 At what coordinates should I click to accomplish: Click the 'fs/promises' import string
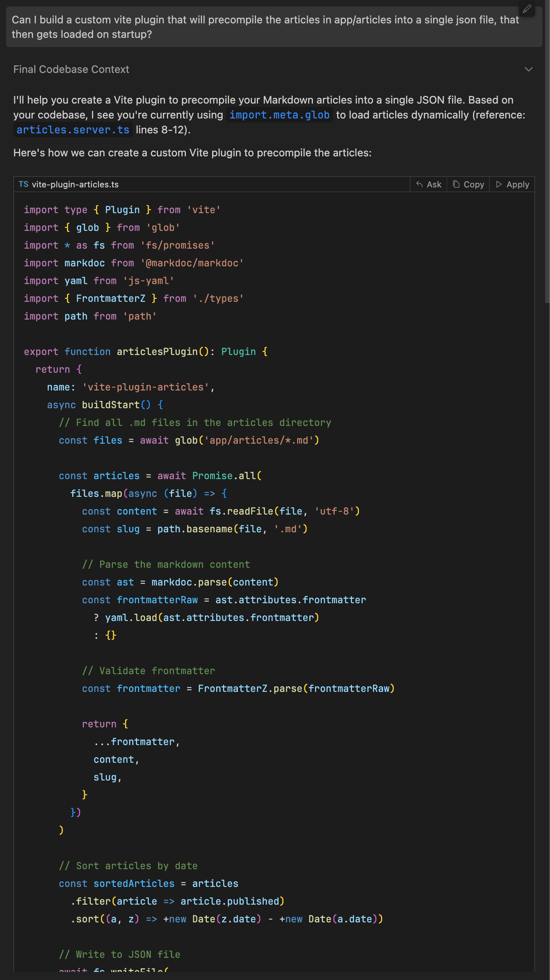pos(178,245)
